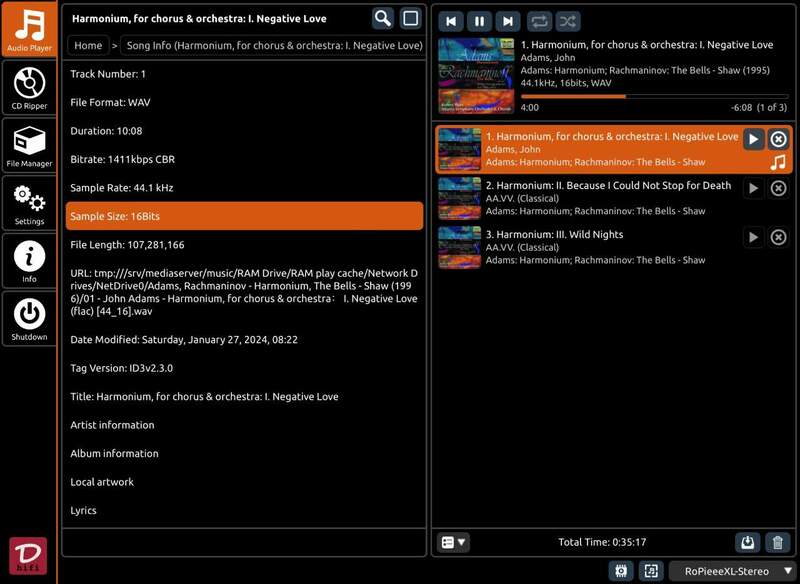Open the File Manager section
The width and height of the screenshot is (800, 584).
29,145
